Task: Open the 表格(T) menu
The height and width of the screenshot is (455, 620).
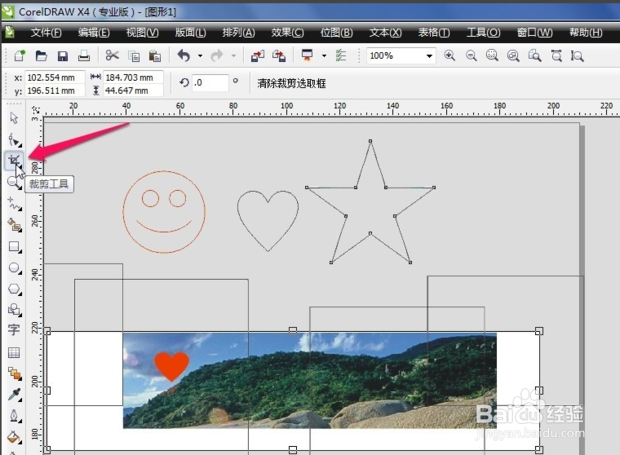Action: pos(434,32)
